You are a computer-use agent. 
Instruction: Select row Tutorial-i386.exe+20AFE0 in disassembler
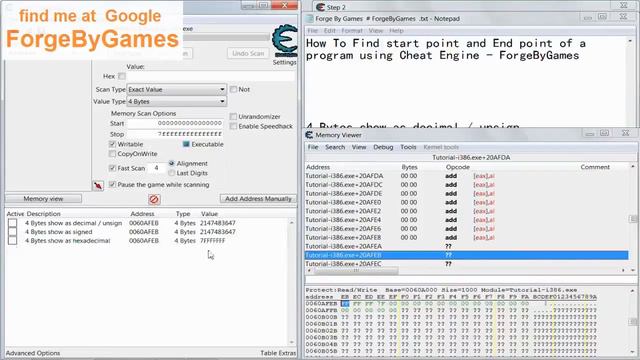pos(467,202)
